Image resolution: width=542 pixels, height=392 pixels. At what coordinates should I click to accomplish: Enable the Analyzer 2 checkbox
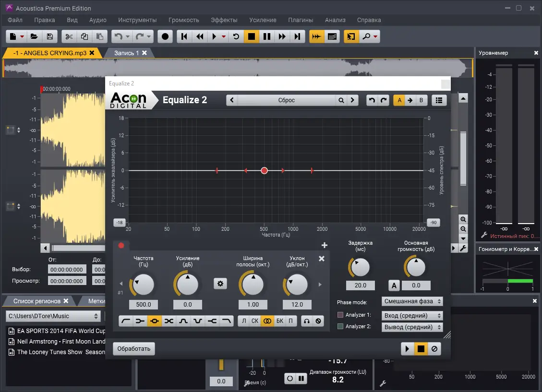point(340,326)
